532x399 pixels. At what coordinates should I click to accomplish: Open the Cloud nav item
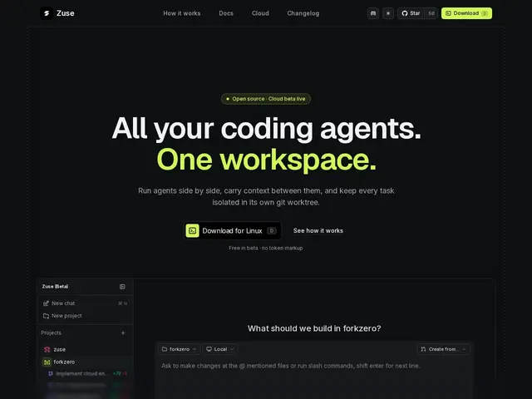[x=260, y=13]
